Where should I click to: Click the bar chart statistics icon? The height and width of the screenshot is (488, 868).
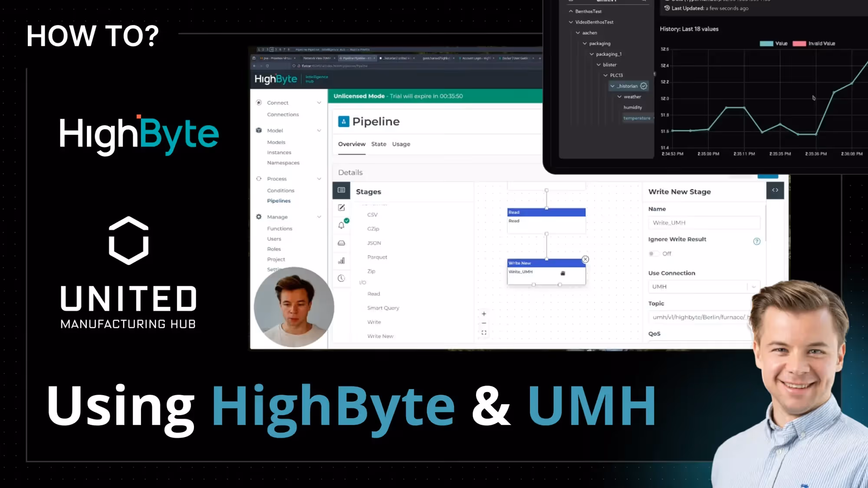tap(341, 261)
